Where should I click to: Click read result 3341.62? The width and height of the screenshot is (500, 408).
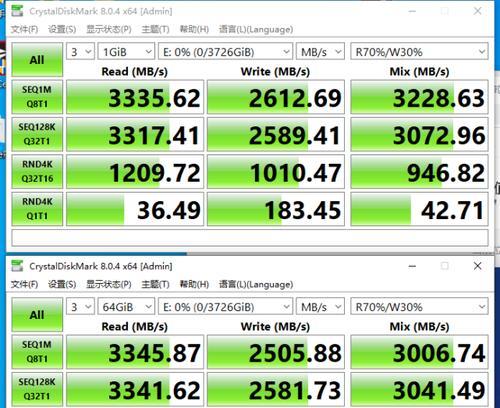click(135, 389)
